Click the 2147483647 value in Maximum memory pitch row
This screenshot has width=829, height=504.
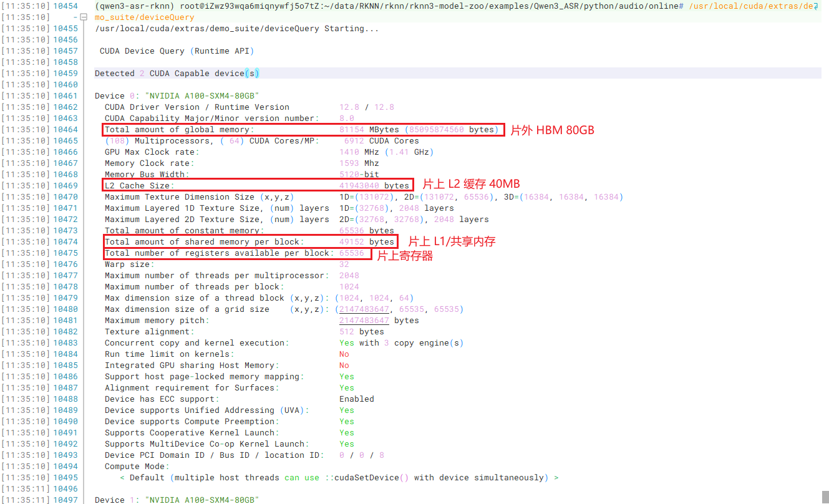364,321
